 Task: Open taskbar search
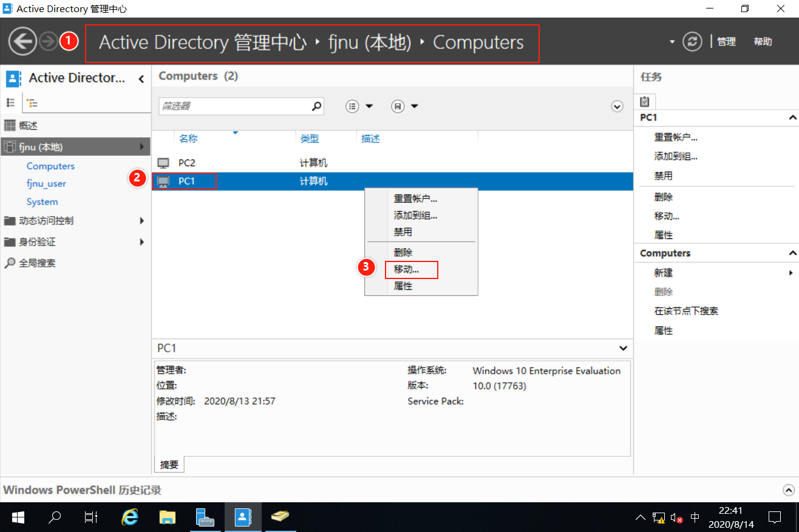click(55, 517)
